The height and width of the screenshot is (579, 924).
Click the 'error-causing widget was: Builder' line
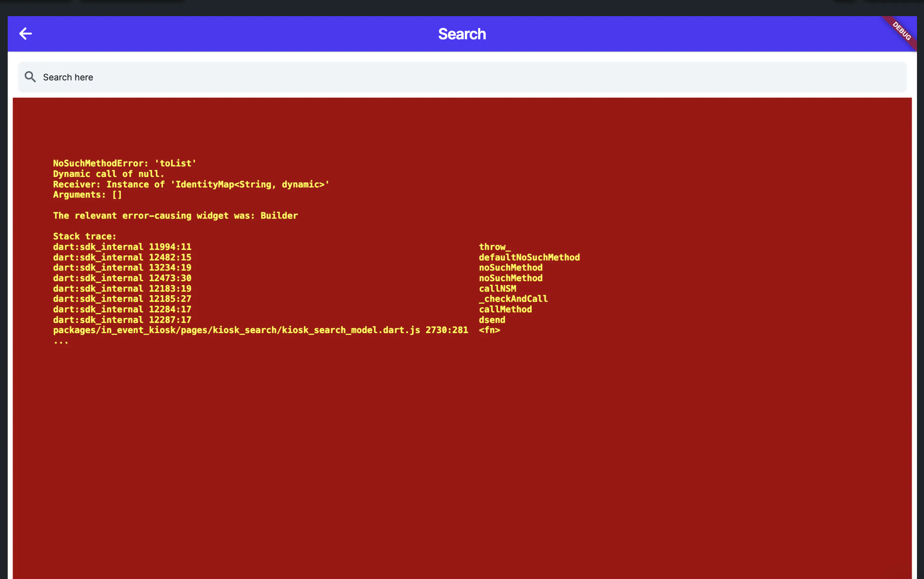coord(175,215)
